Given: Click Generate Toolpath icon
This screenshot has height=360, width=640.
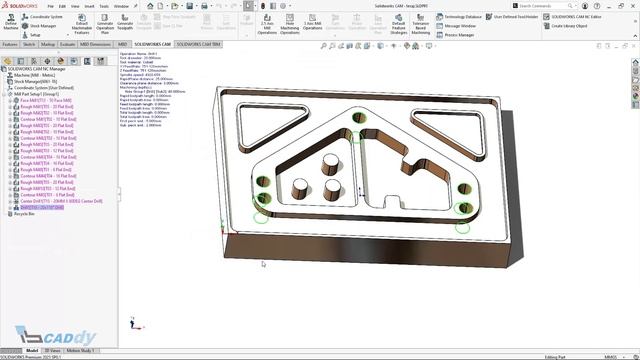Looking at the screenshot, I should 125,21.
